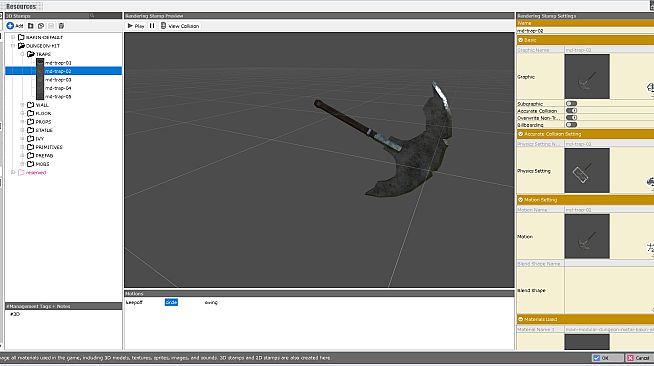Select the circle motion entry

[x=171, y=302]
